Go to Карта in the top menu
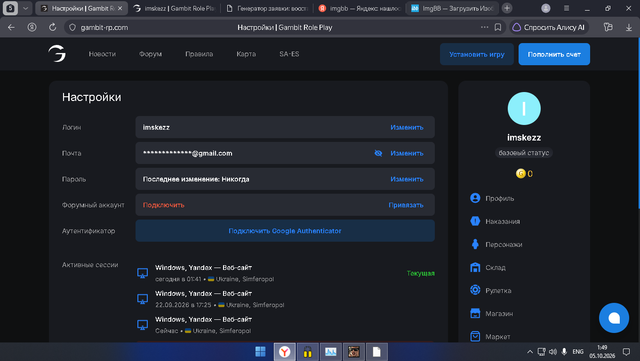The width and height of the screenshot is (640, 361). [246, 54]
